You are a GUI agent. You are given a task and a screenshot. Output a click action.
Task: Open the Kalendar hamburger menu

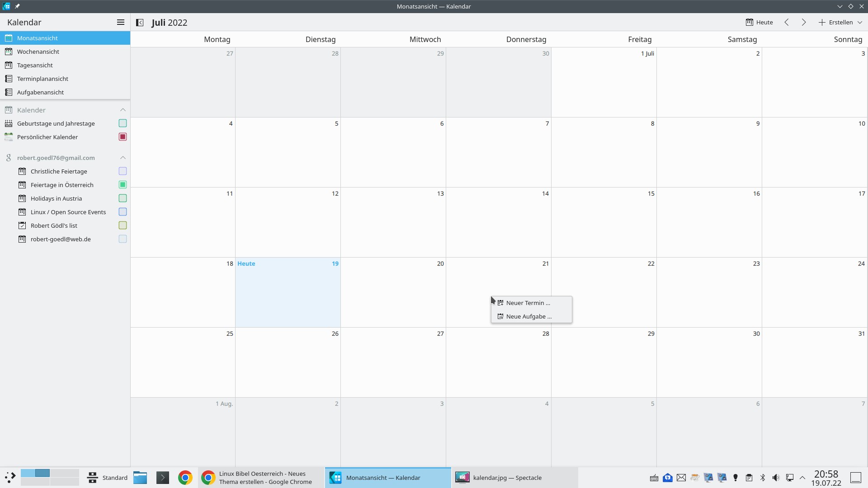[121, 22]
